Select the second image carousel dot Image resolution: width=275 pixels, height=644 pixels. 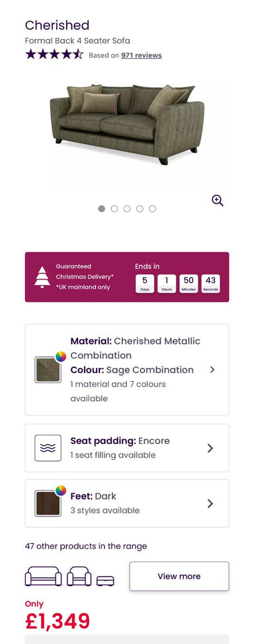click(114, 209)
